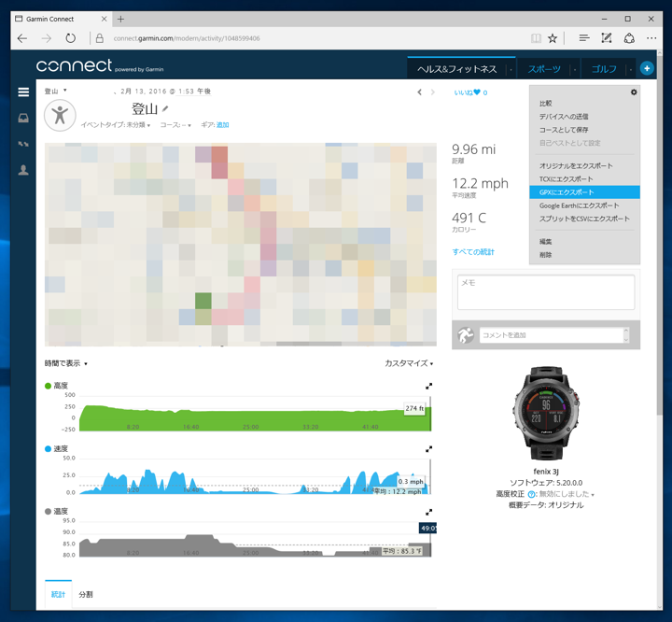Open reading view book icon
Screen dimensions: 672x622
[x=536, y=38]
